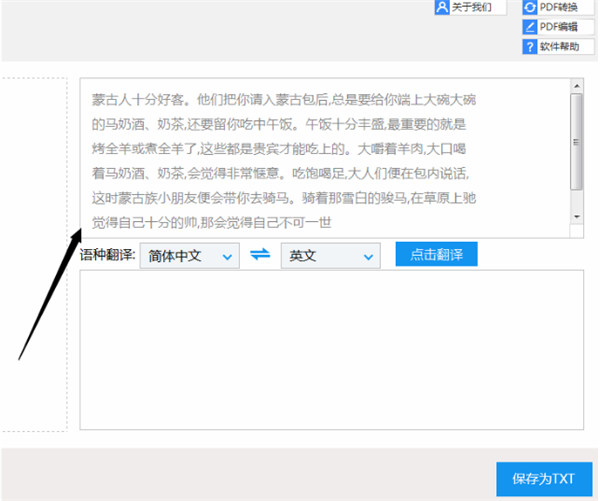
Task: Swap languages with the blue arrows icon
Action: (x=260, y=255)
